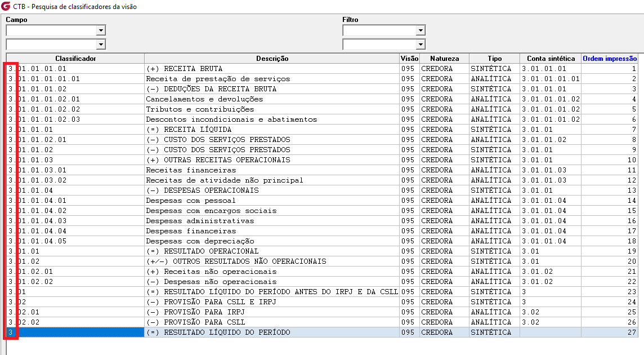The image size is (644, 355).
Task: Select 'Despesas administrativas' row
Action: click(x=322, y=221)
